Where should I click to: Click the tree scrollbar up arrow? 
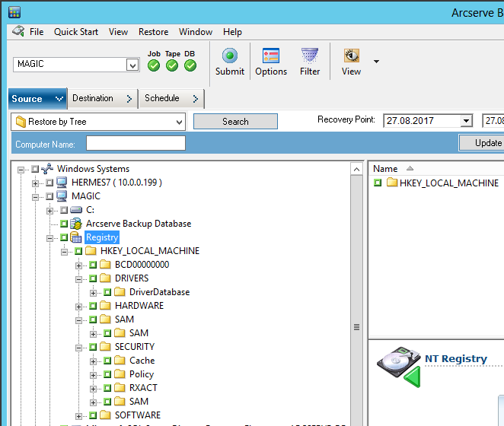[x=356, y=169]
